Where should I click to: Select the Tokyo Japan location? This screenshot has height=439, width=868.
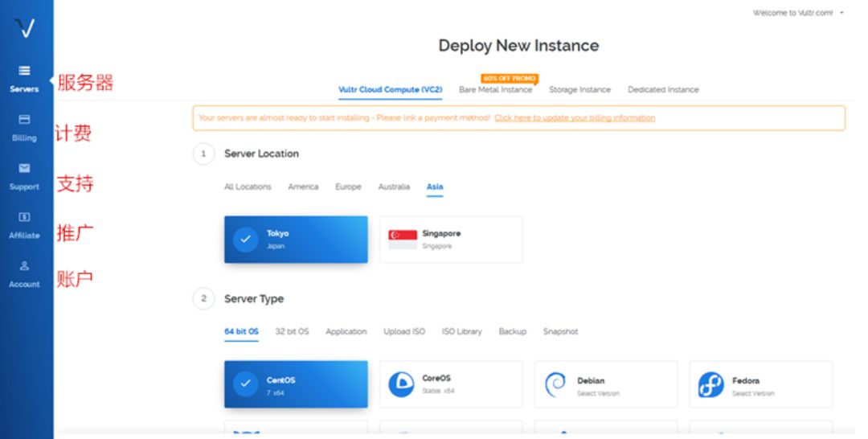[296, 239]
